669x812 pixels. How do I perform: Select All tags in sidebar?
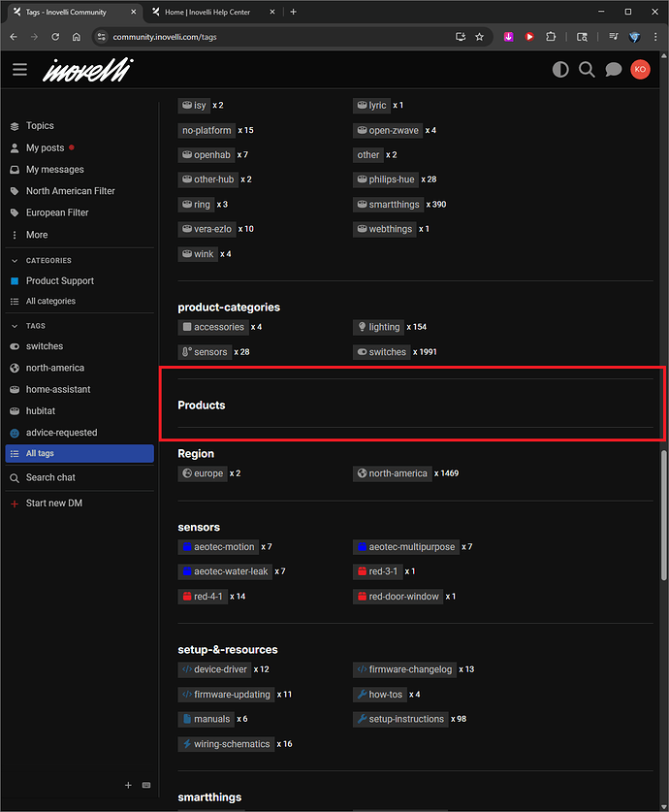(x=80, y=453)
